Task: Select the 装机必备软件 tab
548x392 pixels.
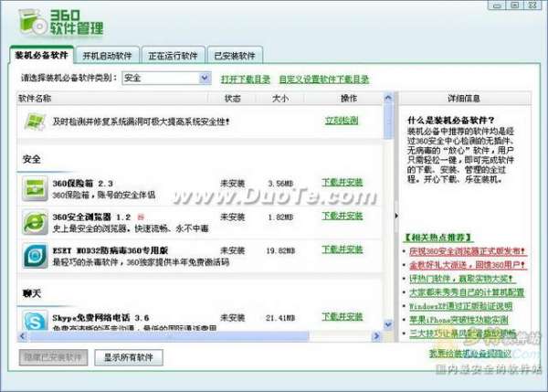Action: (x=40, y=55)
